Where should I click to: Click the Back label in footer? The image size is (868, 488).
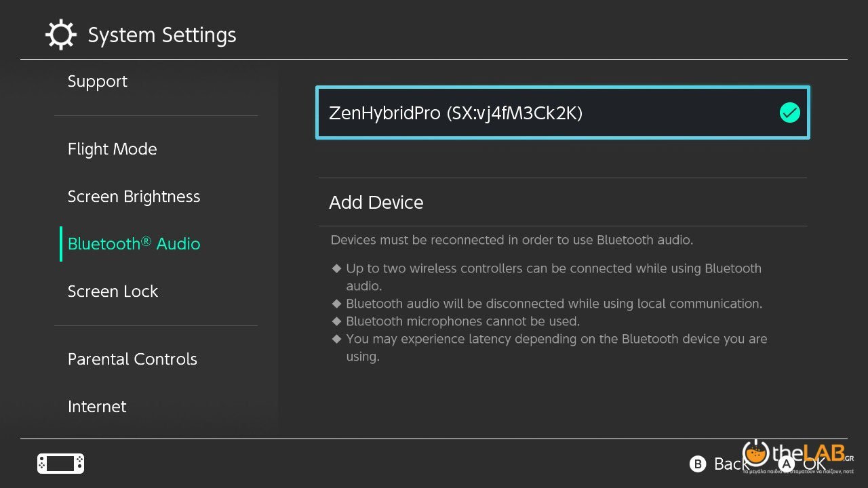click(730, 464)
